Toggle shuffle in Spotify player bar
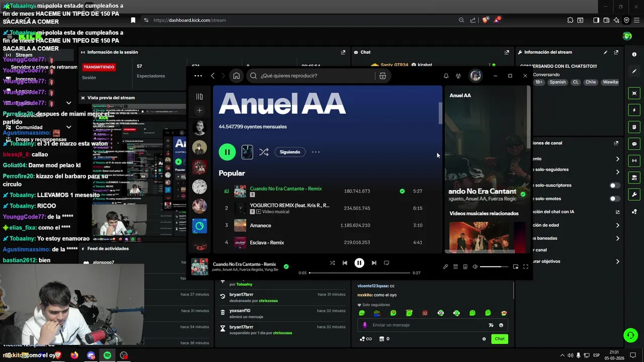 332,262
